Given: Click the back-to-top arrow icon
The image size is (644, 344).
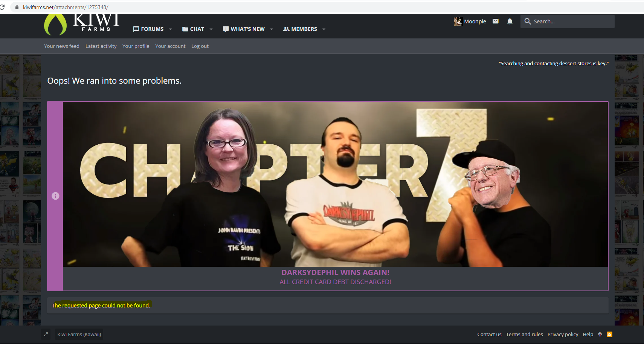Looking at the screenshot, I should [600, 334].
